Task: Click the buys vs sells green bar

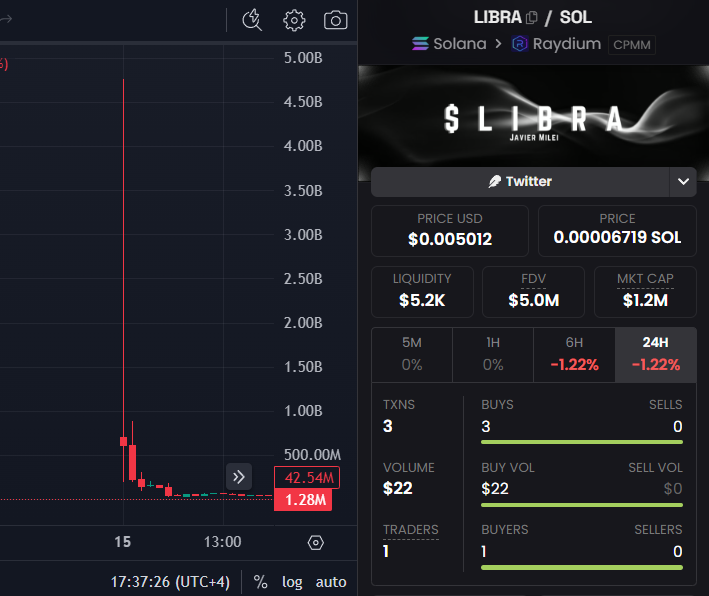Action: pyautogui.click(x=582, y=442)
